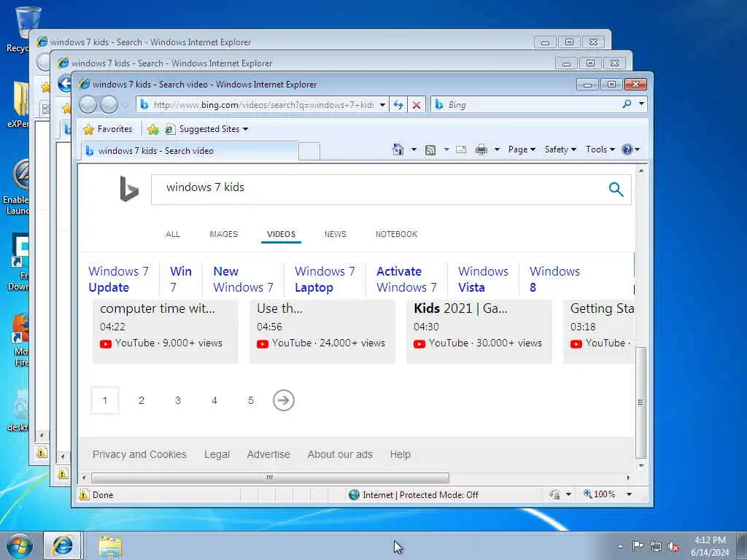The height and width of the screenshot is (560, 747).
Task: Click the Home icon in command bar
Action: tap(398, 149)
